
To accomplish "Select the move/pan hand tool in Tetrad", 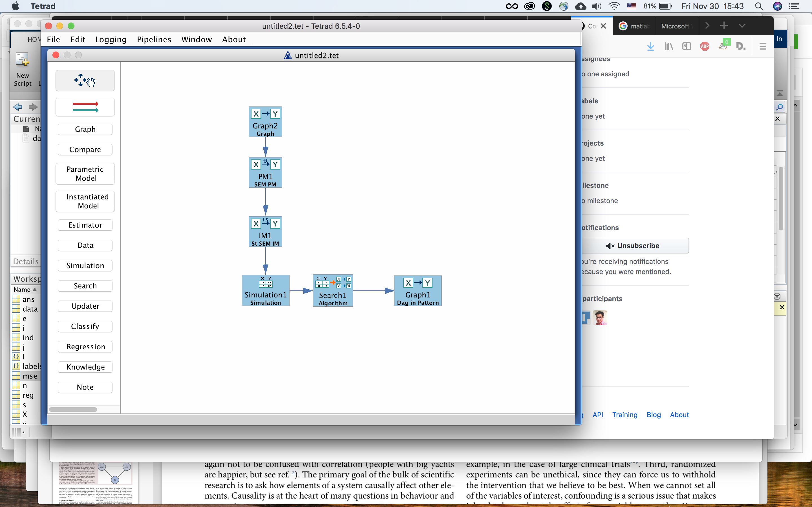I will point(85,80).
